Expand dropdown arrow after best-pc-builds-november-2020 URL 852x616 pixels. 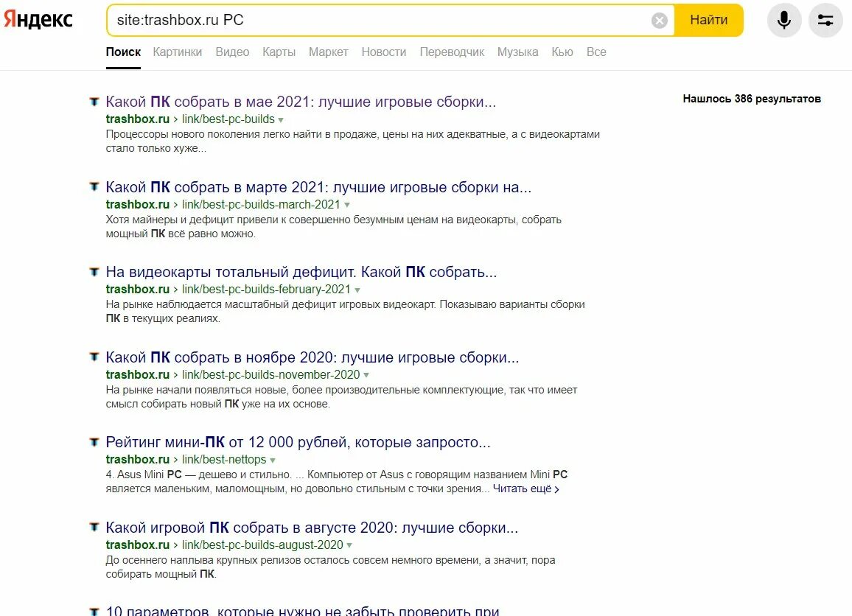366,375
